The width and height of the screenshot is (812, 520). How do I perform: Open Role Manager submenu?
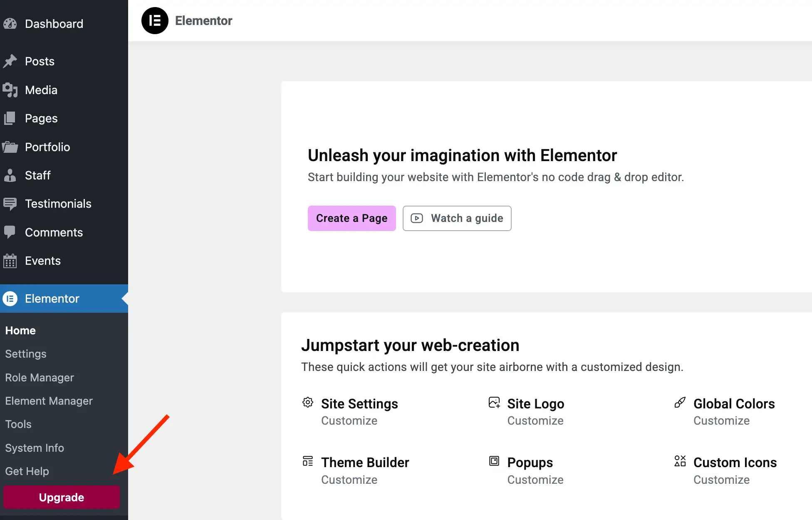(x=40, y=378)
